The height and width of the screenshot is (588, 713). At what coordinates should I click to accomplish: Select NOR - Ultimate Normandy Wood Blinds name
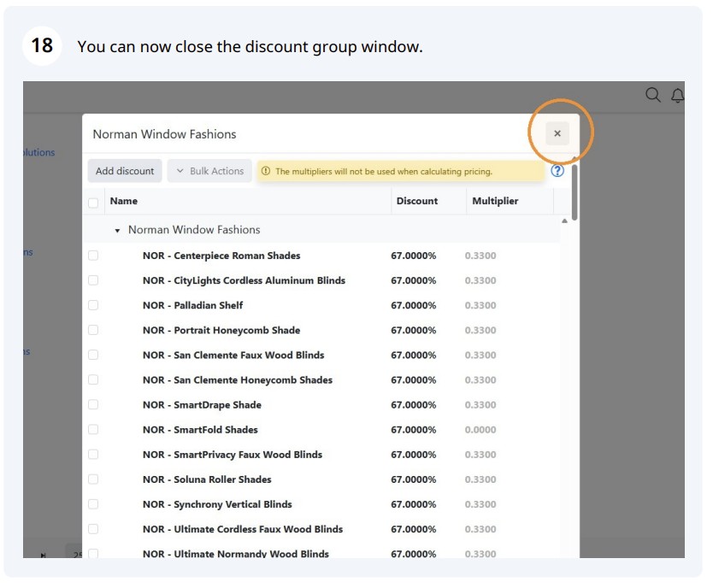tap(236, 554)
